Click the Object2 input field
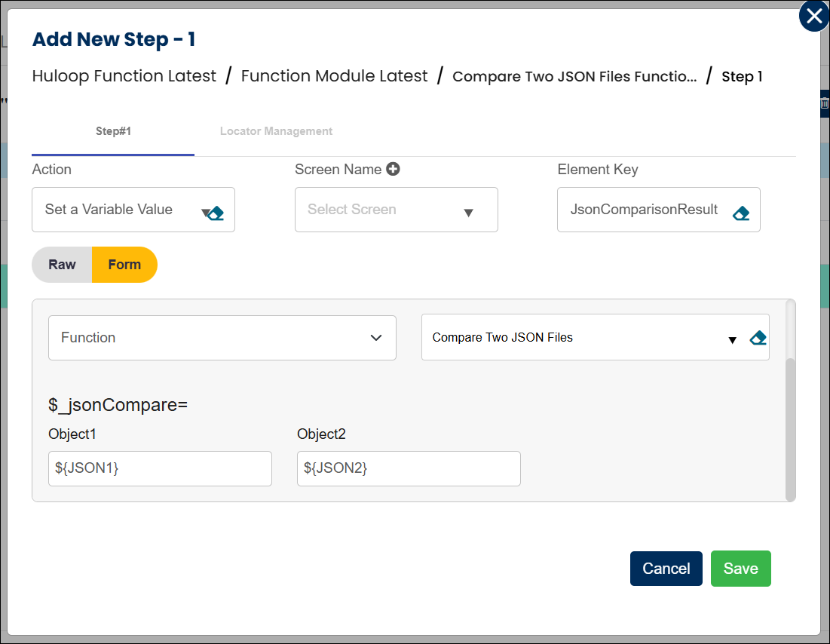The width and height of the screenshot is (830, 644). [x=409, y=468]
